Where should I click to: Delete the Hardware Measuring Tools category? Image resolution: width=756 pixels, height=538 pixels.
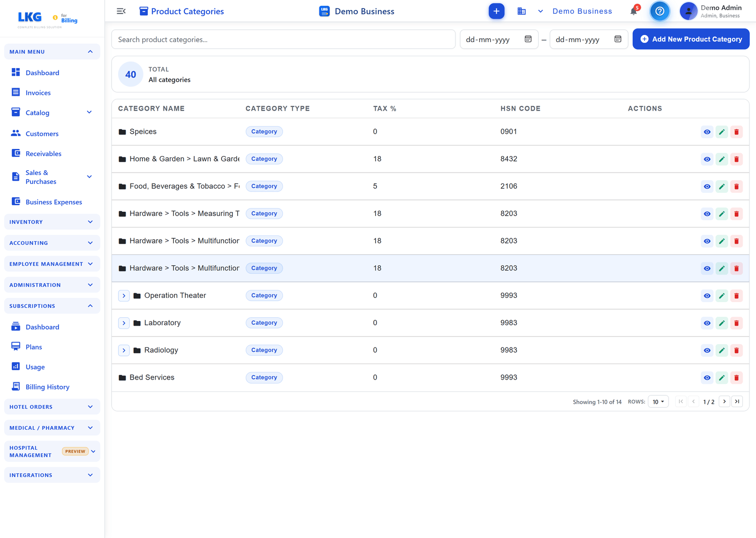pos(736,214)
